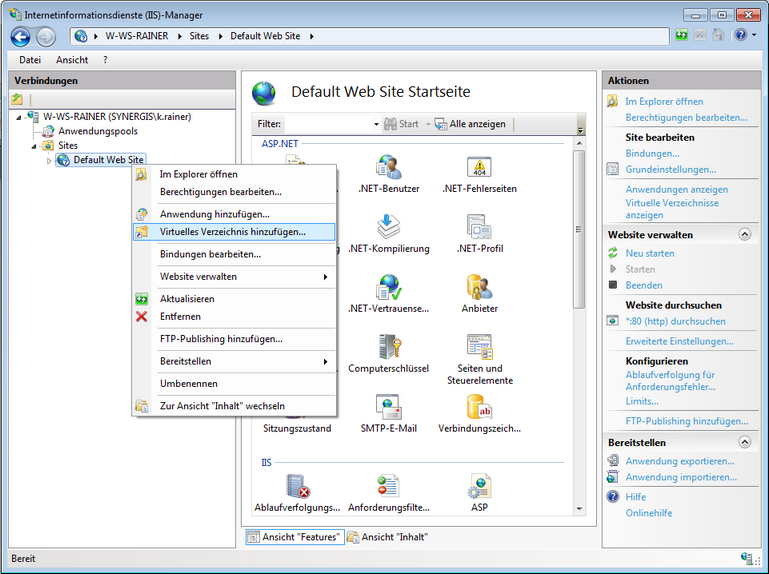Open breadcrumb arrow after Default Web Site
Viewport: 769px width, 574px height.
tap(311, 36)
